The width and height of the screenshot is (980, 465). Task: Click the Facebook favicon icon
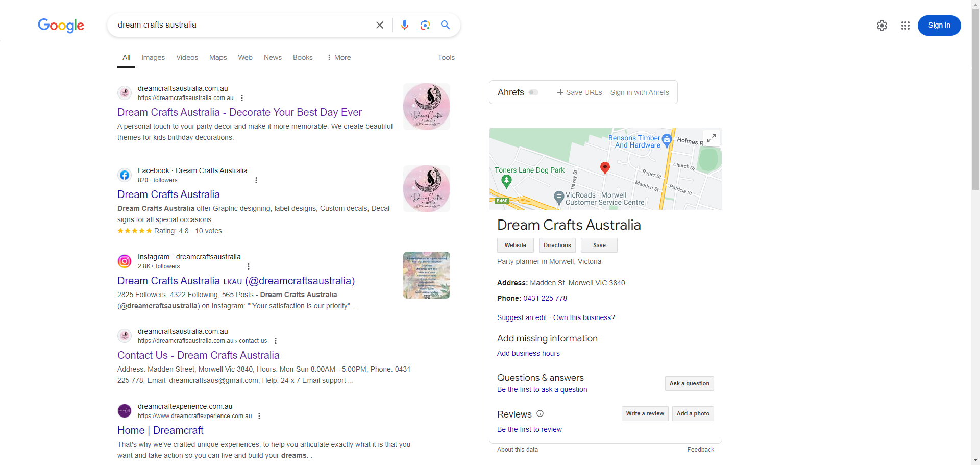[125, 175]
